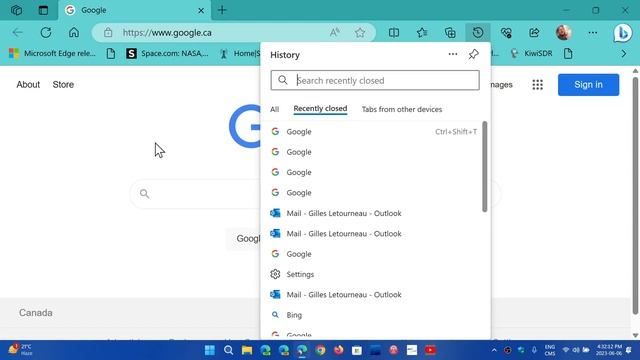This screenshot has height=360, width=640.
Task: View site information lock icon
Action: pos(108,33)
